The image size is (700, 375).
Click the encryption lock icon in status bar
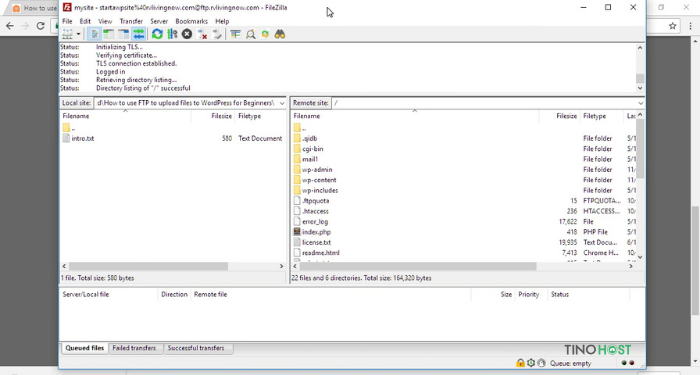520,363
